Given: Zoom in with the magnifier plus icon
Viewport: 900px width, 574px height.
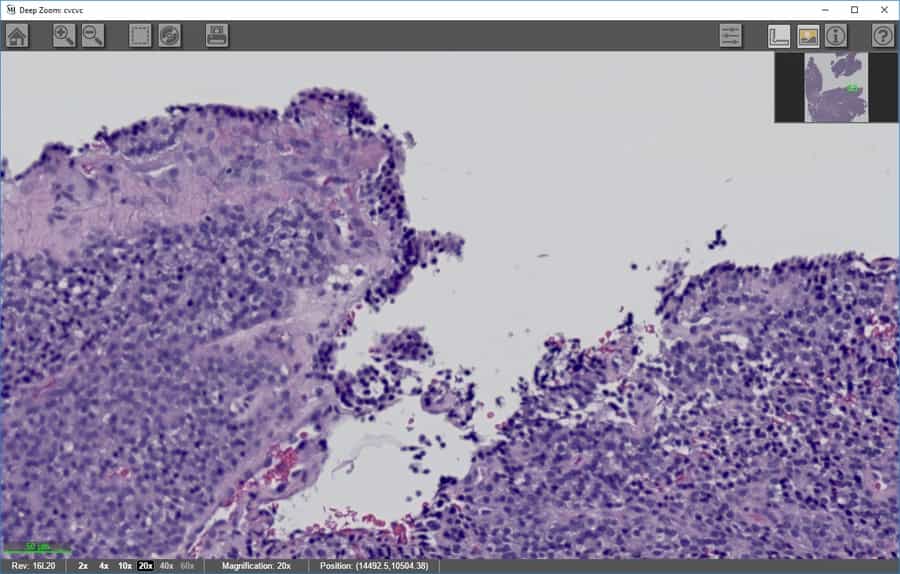Looking at the screenshot, I should click(x=64, y=36).
